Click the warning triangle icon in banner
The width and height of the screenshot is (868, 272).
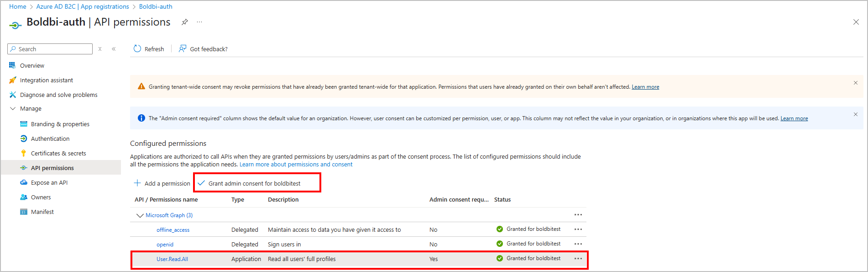pos(141,86)
